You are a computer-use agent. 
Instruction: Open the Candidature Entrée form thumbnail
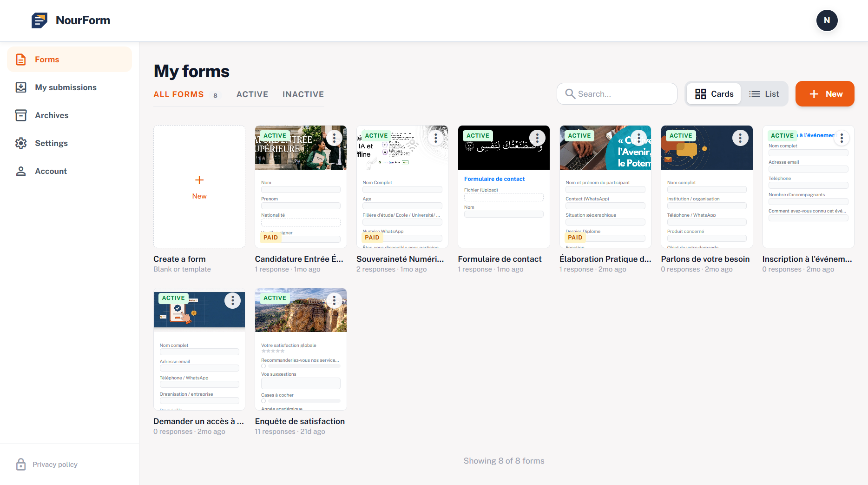click(x=301, y=186)
